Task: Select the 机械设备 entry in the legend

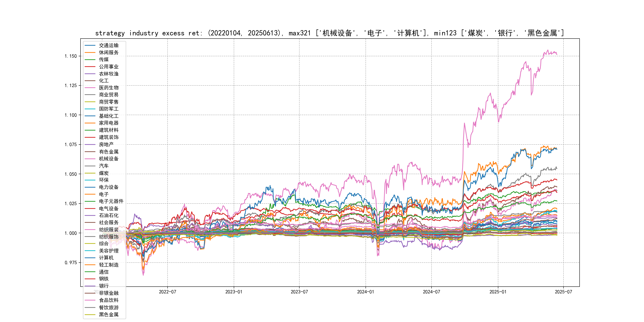Action: click(x=109, y=158)
